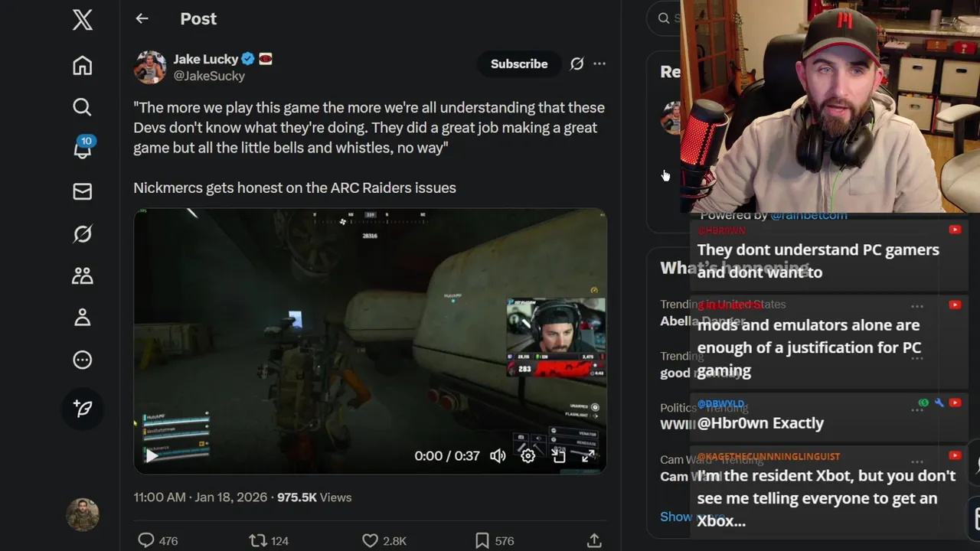Open the X logo home link
Viewport: 980px width, 551px height.
click(x=83, y=19)
